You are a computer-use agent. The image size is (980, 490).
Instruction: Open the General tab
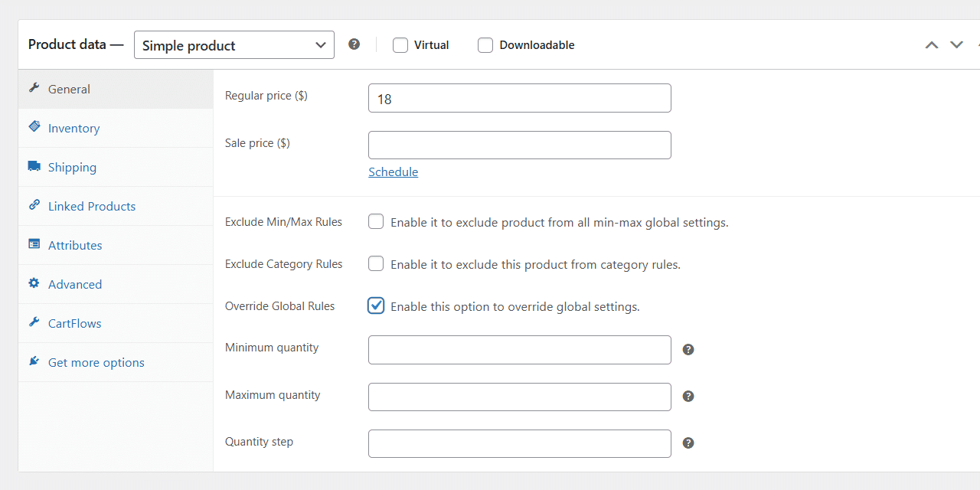pyautogui.click(x=116, y=89)
